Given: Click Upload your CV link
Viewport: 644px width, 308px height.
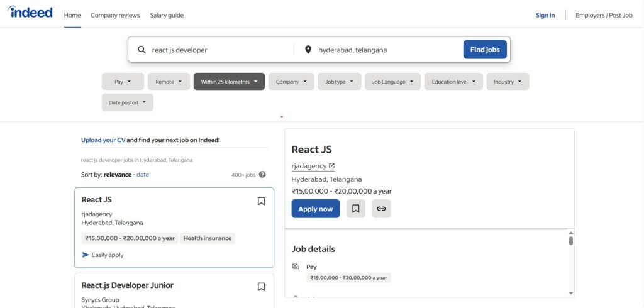Looking at the screenshot, I should pyautogui.click(x=103, y=140).
